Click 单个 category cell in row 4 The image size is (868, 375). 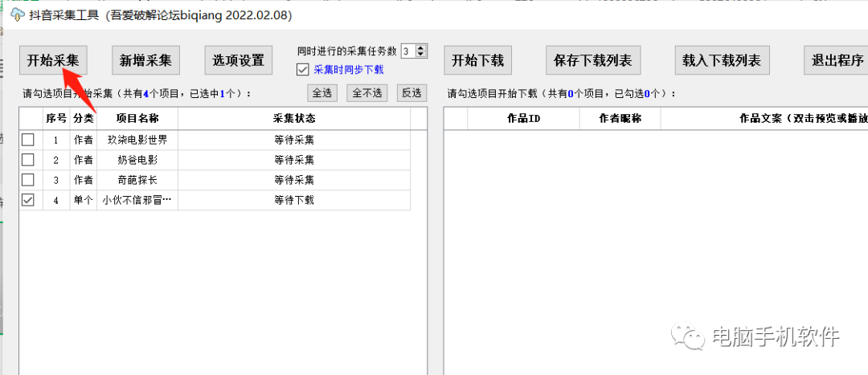coord(83,200)
